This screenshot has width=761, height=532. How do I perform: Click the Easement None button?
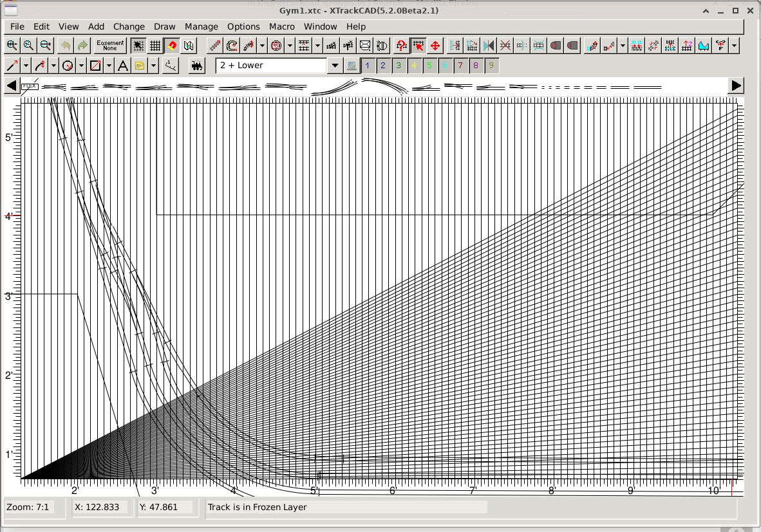coord(110,46)
